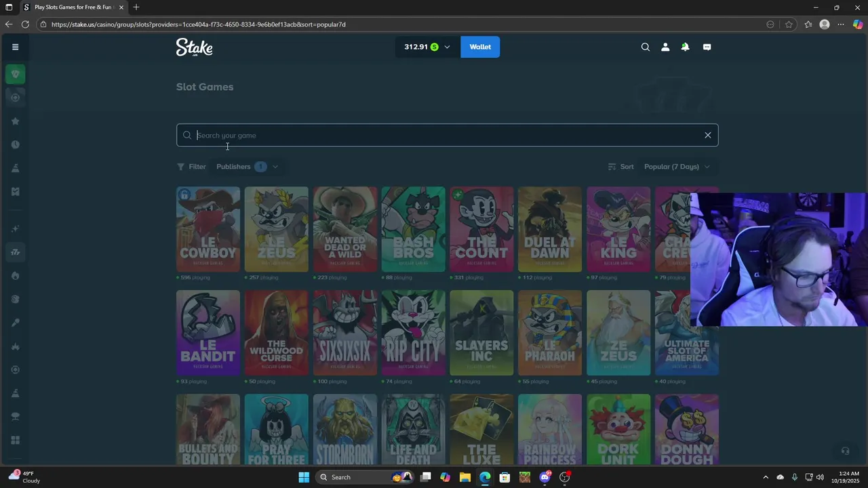Screen dimensions: 868x488
Task: Open Copilot icon in browser toolbar
Action: pyautogui.click(x=857, y=24)
